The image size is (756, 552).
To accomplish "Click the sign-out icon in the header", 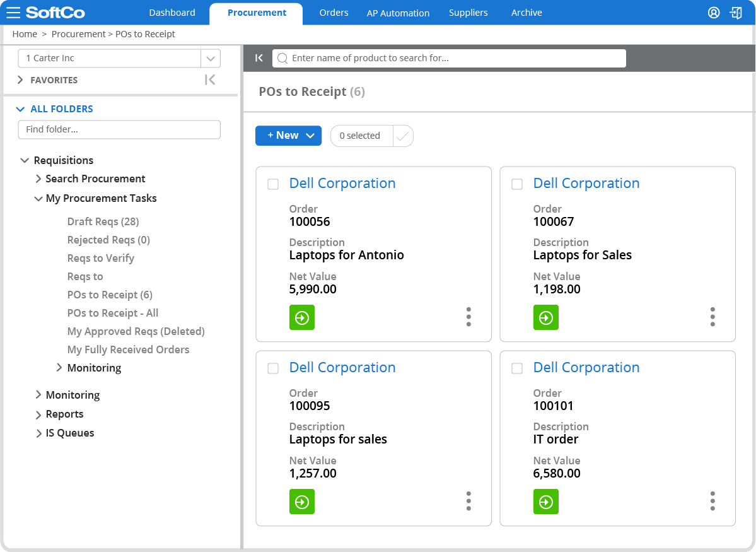I will point(736,12).
